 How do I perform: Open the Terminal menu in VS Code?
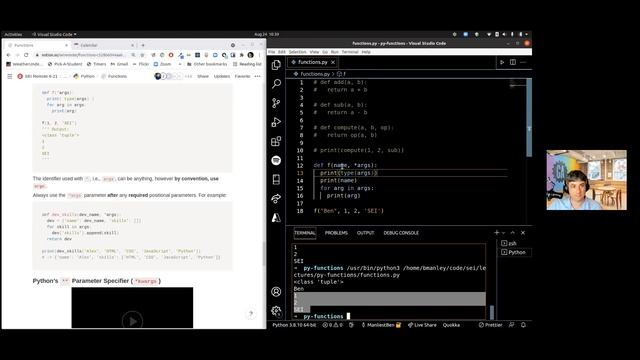pyautogui.click(x=350, y=52)
